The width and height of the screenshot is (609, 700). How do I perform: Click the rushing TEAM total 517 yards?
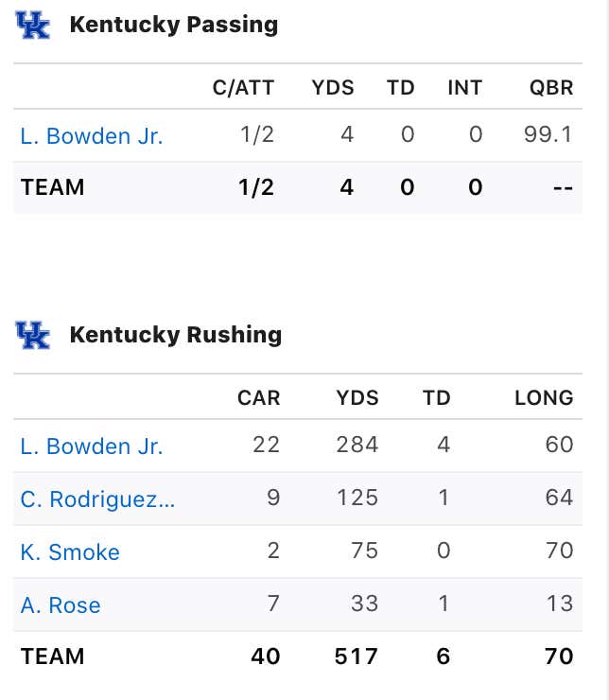click(357, 656)
